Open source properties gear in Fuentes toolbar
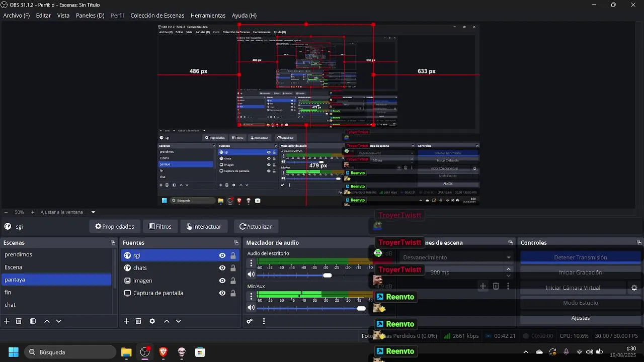This screenshot has width=644, height=362. 152,321
